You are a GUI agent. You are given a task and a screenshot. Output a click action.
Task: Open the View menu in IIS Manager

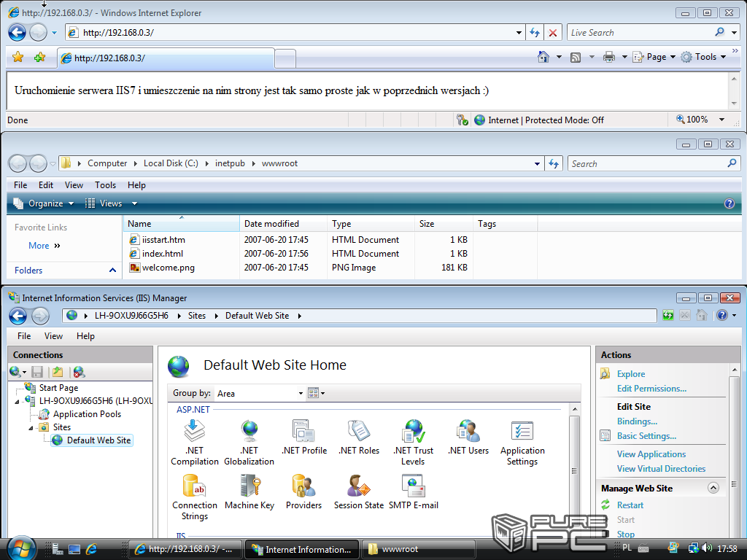53,336
